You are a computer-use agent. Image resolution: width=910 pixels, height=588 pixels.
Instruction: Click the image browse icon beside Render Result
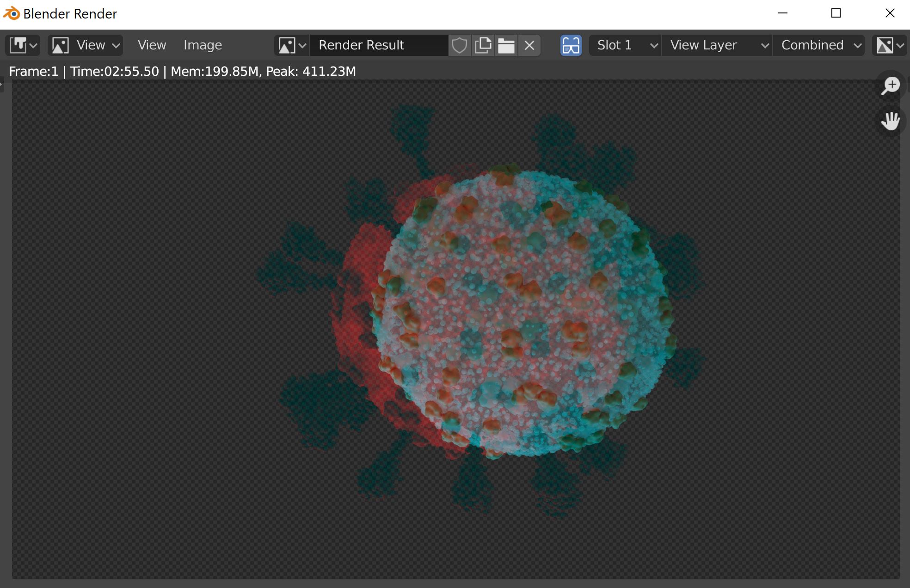coord(290,45)
